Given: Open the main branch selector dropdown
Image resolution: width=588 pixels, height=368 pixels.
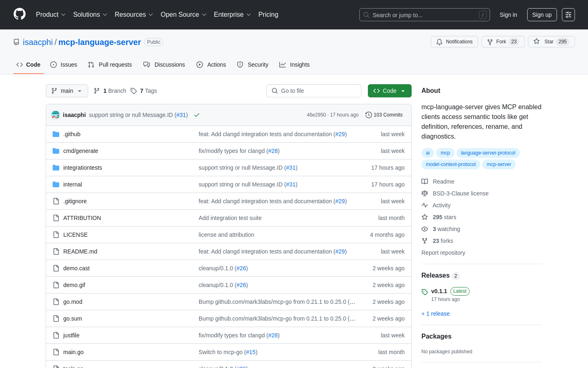Looking at the screenshot, I should tap(67, 91).
